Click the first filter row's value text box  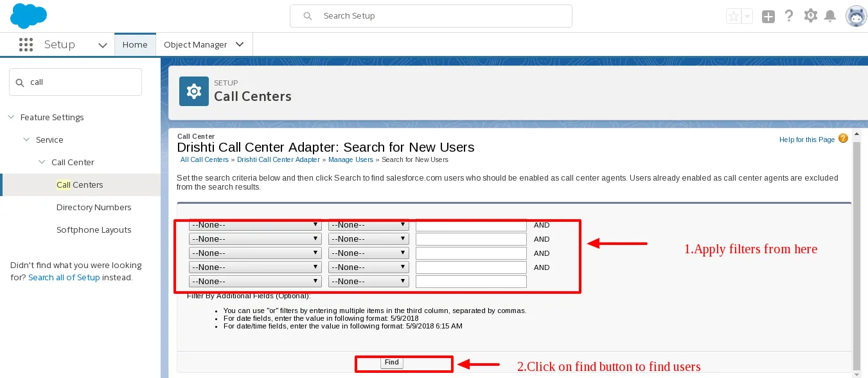471,226
